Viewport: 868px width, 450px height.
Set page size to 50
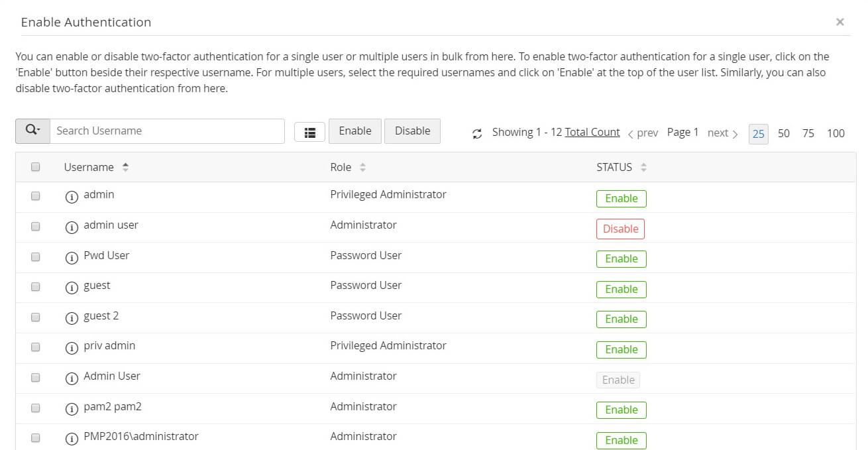(784, 133)
